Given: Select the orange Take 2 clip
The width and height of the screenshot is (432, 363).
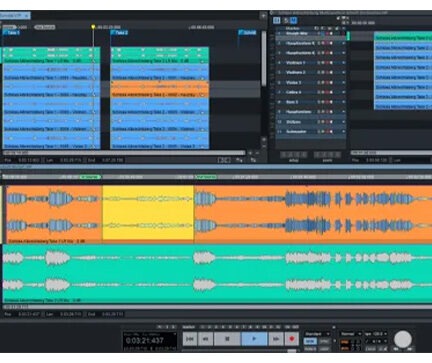Looking at the screenshot, I should pos(160,89).
